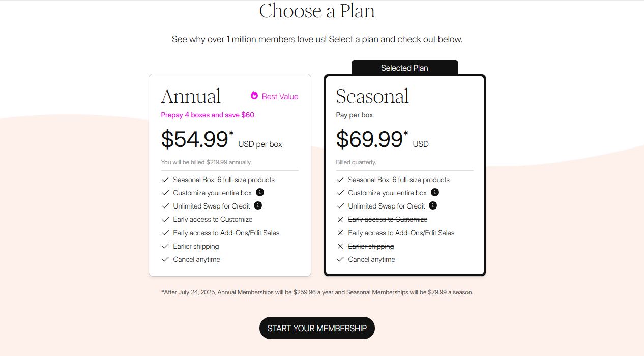Click the checkmark beside Seasonal's Cancel anytime
The height and width of the screenshot is (356, 644).
point(339,259)
